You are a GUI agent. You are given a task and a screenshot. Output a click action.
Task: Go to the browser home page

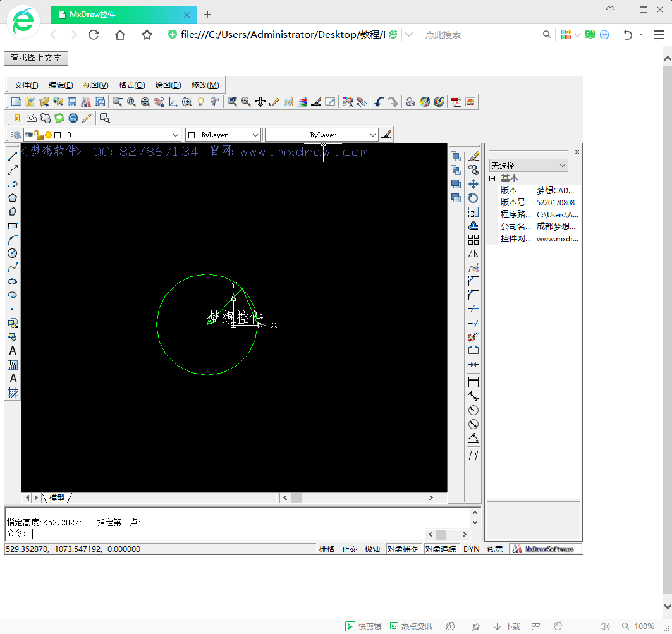click(120, 35)
